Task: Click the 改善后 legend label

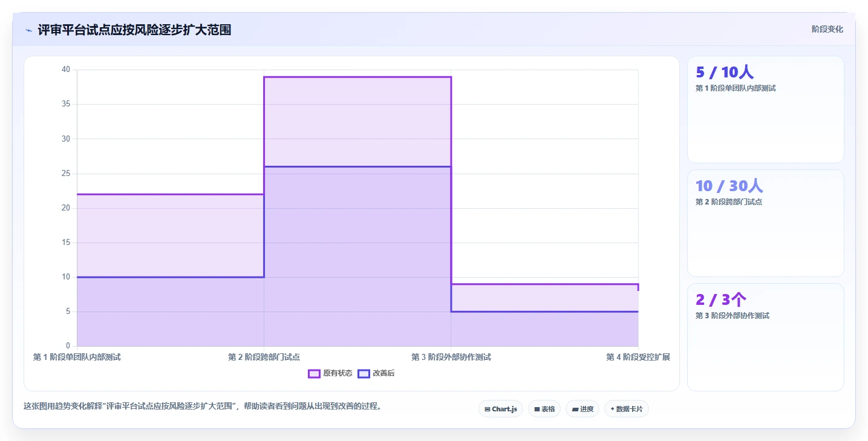Action: coord(383,374)
